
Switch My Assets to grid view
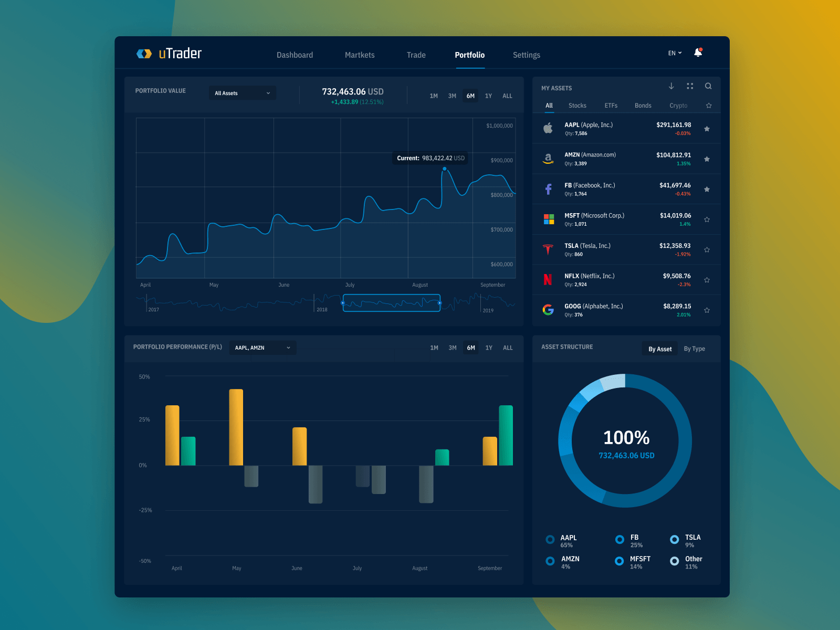(690, 86)
